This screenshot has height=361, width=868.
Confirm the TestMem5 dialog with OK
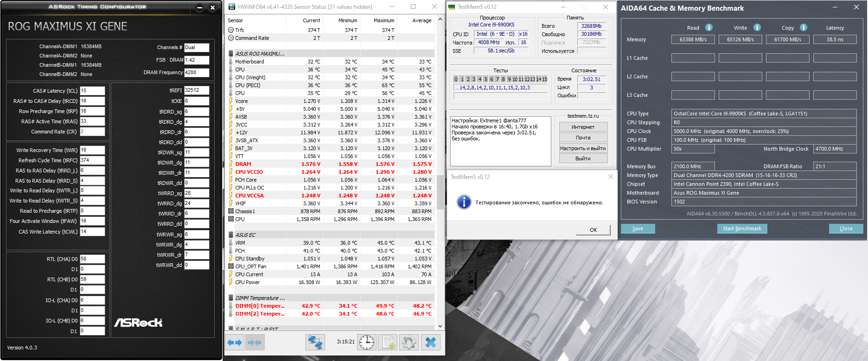tap(594, 230)
